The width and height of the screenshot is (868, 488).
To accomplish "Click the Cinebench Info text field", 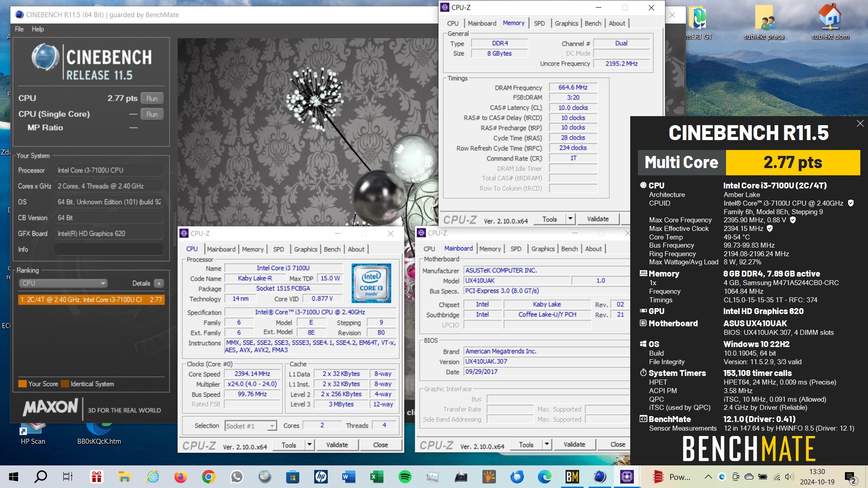I will click(x=109, y=249).
